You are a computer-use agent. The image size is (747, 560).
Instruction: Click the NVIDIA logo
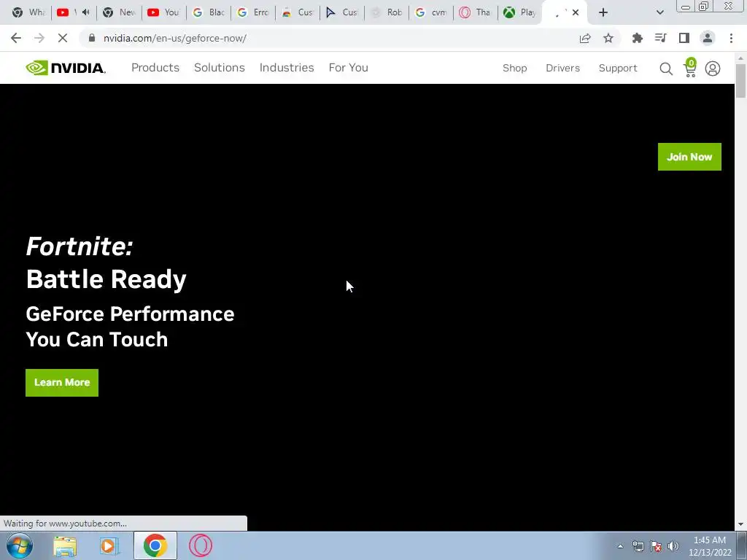coord(66,68)
